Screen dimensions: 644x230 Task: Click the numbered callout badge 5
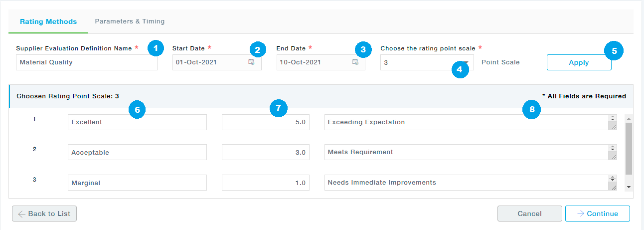tap(614, 50)
